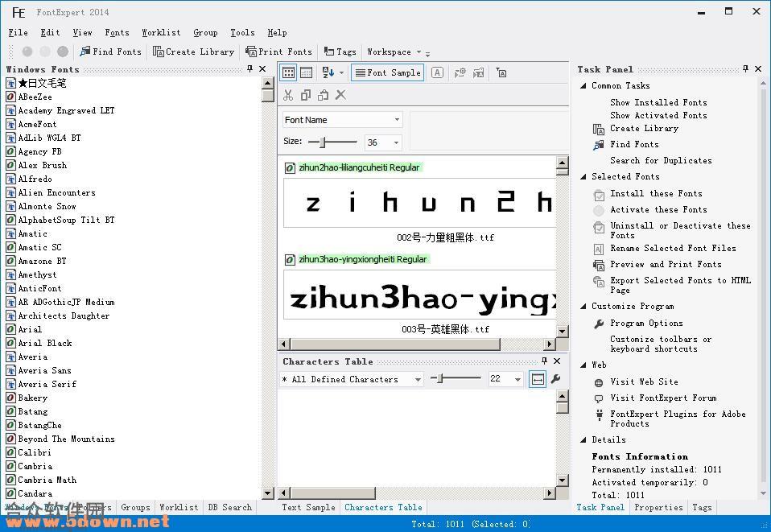Pin the Task Panel
This screenshot has width=771, height=532.
(x=745, y=69)
